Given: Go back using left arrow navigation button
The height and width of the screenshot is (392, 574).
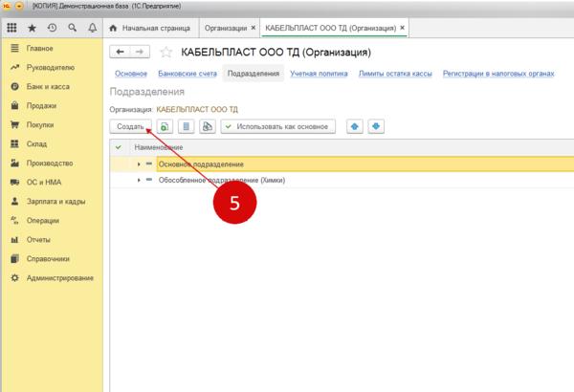Looking at the screenshot, I should pyautogui.click(x=121, y=52).
